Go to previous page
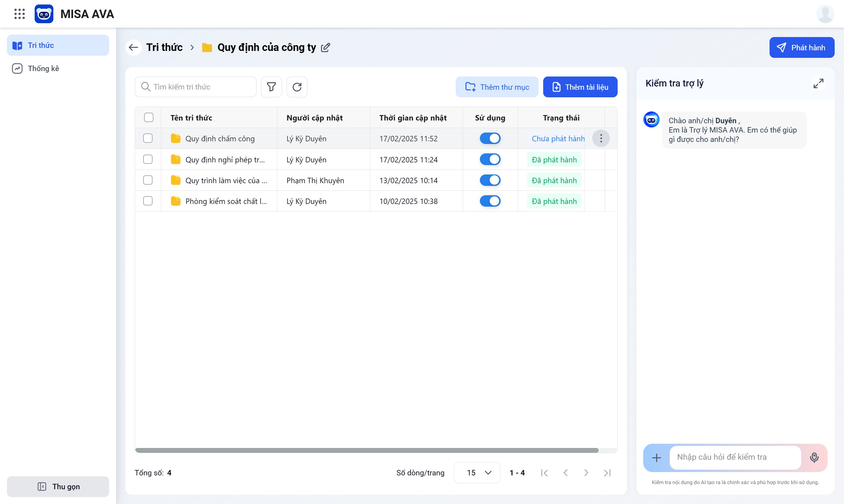 (x=565, y=472)
